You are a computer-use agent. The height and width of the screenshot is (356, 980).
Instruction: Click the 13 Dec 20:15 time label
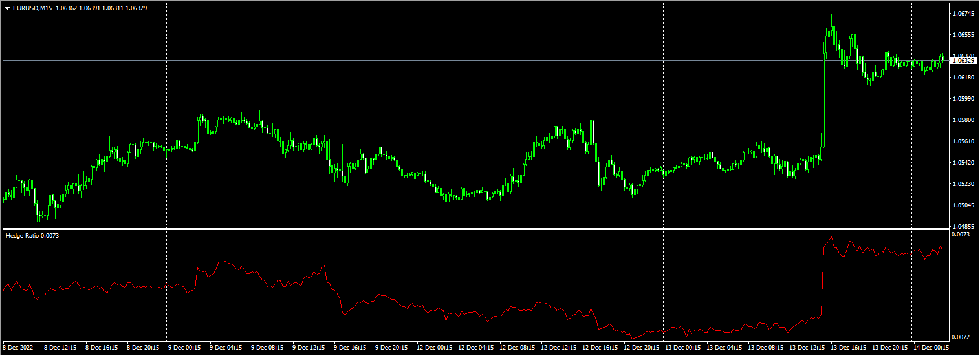890,347
